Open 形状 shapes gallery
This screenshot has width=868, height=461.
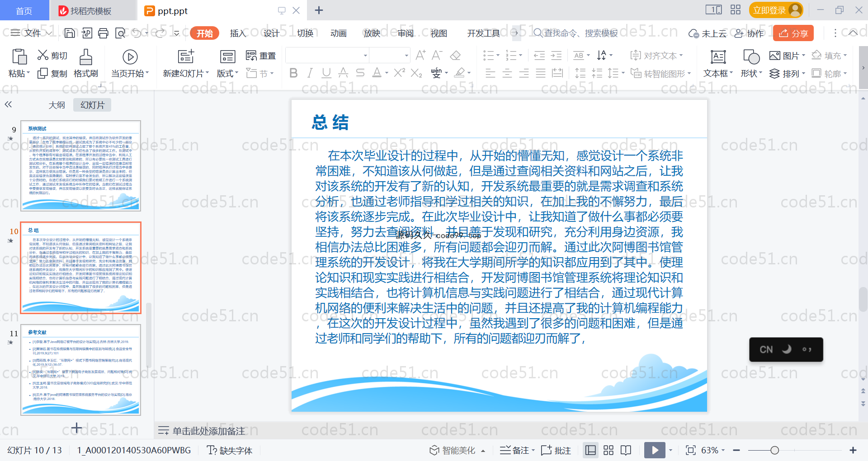coord(751,63)
